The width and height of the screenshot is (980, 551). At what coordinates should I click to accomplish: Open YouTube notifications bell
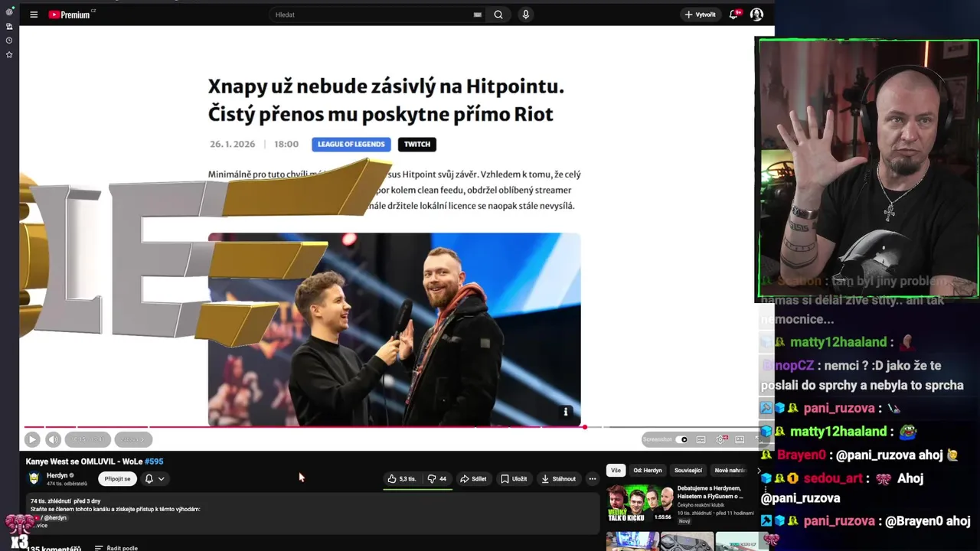click(x=734, y=15)
